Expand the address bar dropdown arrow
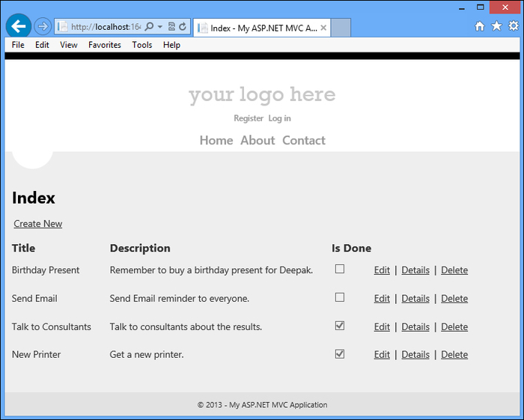 click(159, 27)
